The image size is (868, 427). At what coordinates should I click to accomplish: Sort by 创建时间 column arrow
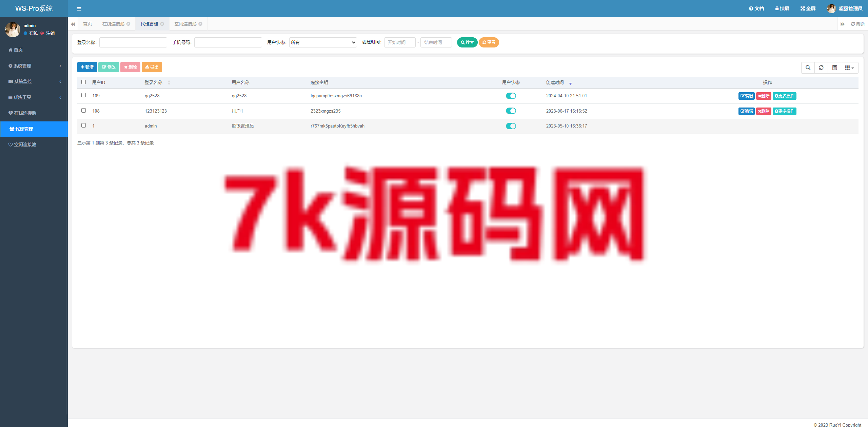(x=570, y=83)
